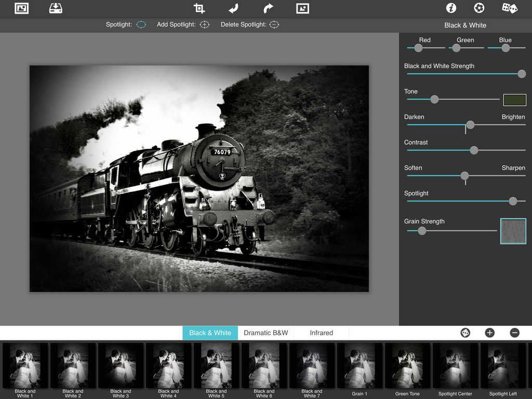Open photo library icon
Screen dimensions: 532x399
[x=21, y=8]
